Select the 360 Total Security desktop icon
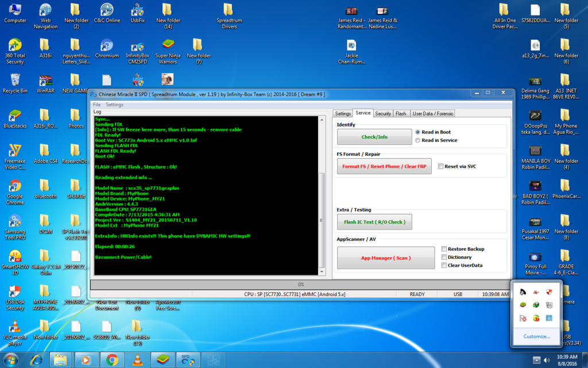 click(x=15, y=51)
